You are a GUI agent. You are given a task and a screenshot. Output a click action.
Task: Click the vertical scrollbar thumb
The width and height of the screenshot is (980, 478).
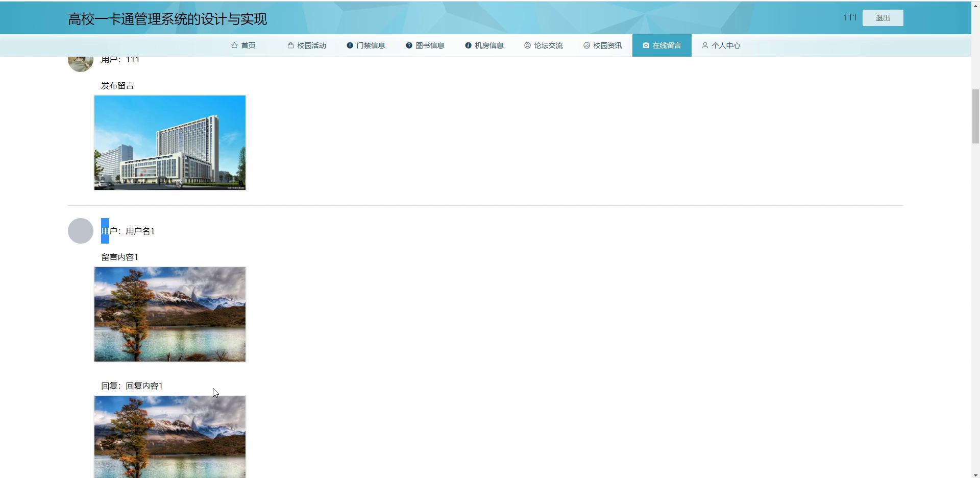(975, 116)
